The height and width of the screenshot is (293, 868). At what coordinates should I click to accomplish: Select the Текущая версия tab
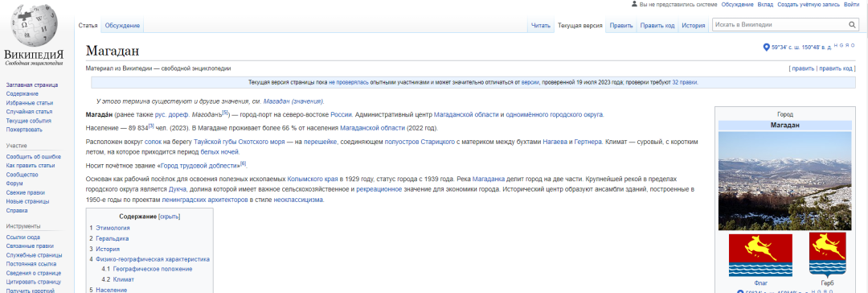click(579, 26)
